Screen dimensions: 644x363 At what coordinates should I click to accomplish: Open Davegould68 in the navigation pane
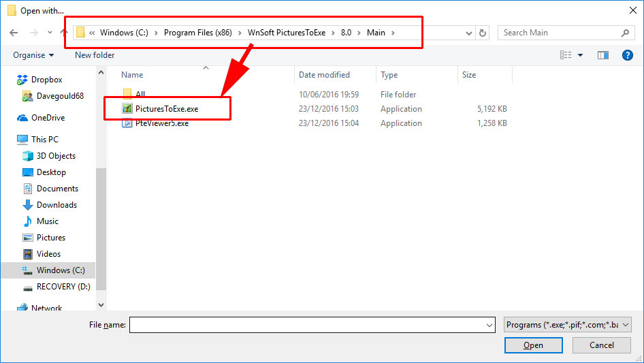pyautogui.click(x=60, y=96)
